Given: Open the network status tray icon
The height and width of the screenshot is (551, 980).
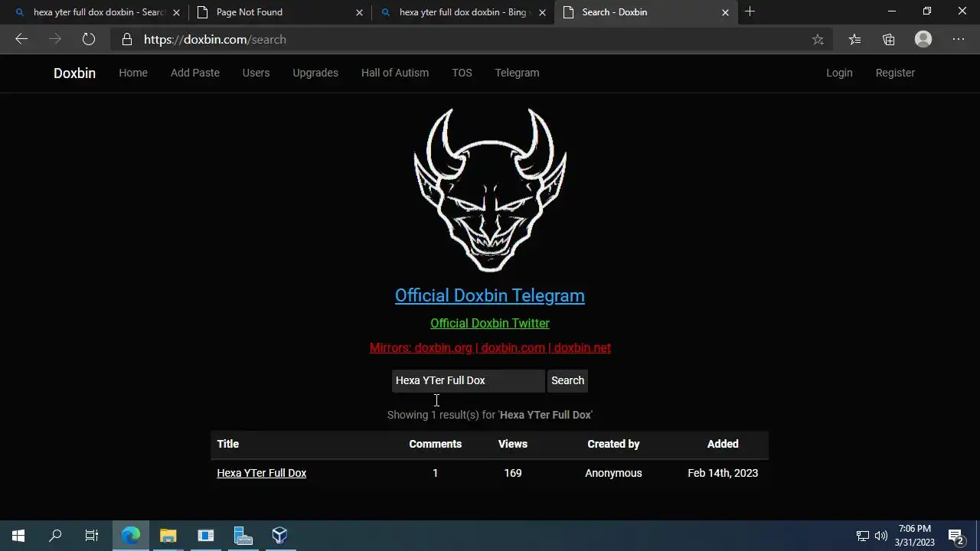Looking at the screenshot, I should click(x=863, y=536).
